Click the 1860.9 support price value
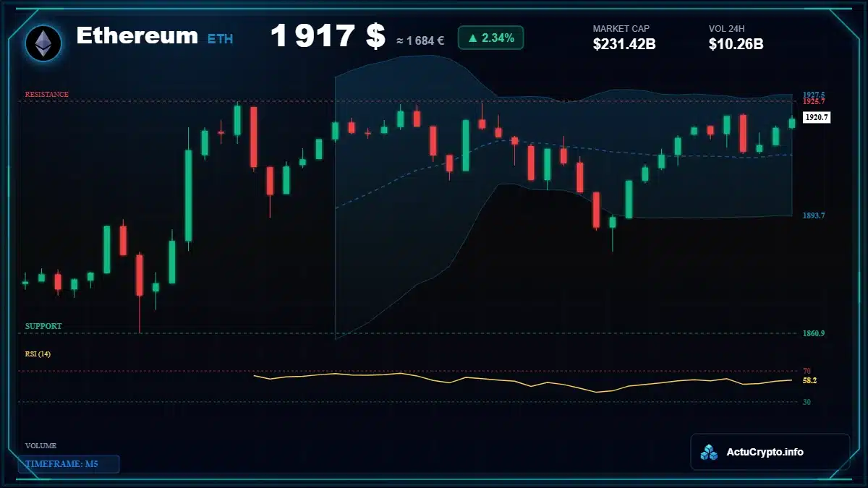The image size is (868, 488). 814,333
